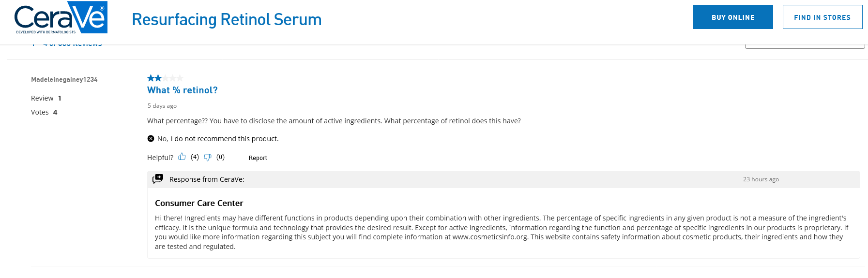Click the "5 days ago" review timestamp
The height and width of the screenshot is (278, 868).
click(162, 106)
